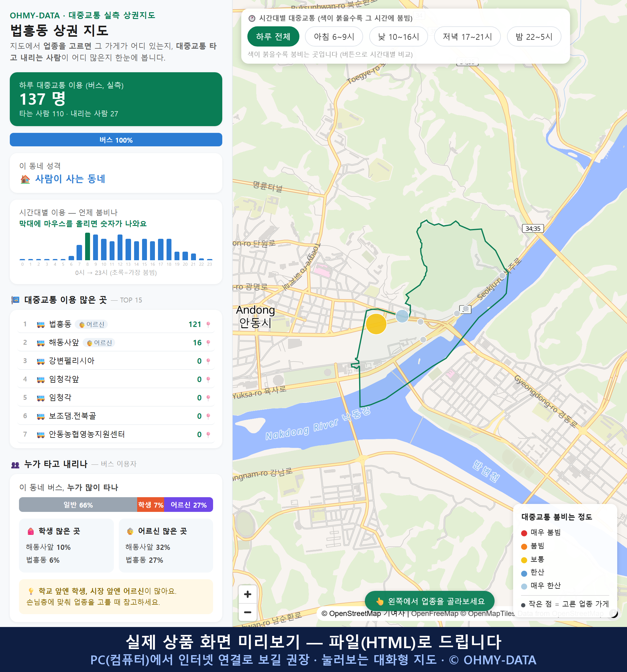Click the 어르신 badge on 해동사앞 row

coord(99,343)
